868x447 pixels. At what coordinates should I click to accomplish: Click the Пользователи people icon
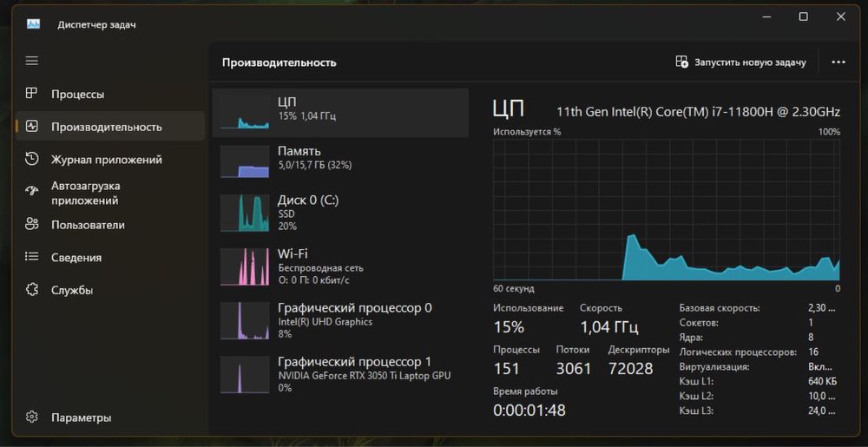31,224
